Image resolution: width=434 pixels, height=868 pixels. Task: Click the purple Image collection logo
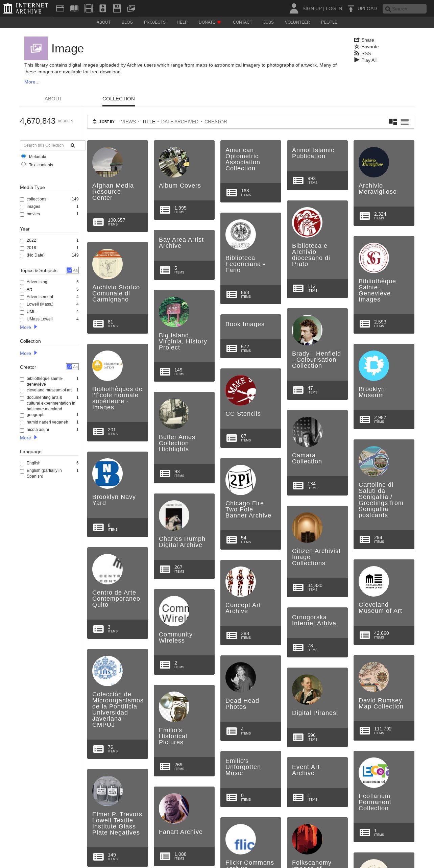pyautogui.click(x=36, y=48)
